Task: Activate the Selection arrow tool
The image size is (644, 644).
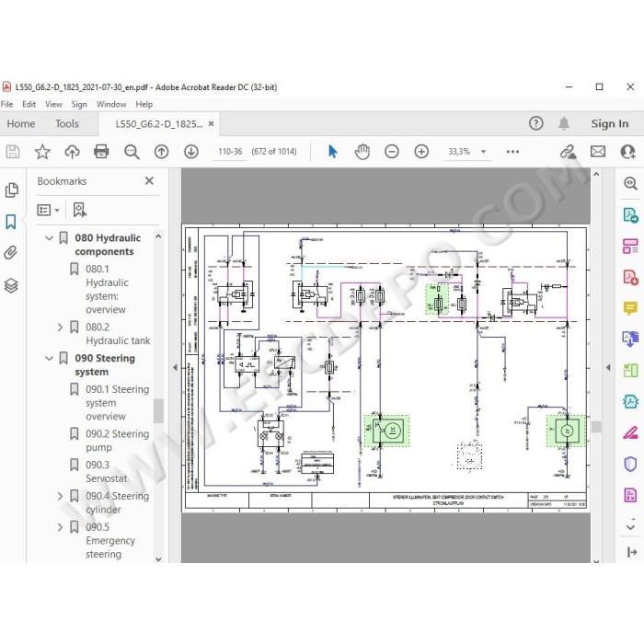Action: (x=333, y=152)
